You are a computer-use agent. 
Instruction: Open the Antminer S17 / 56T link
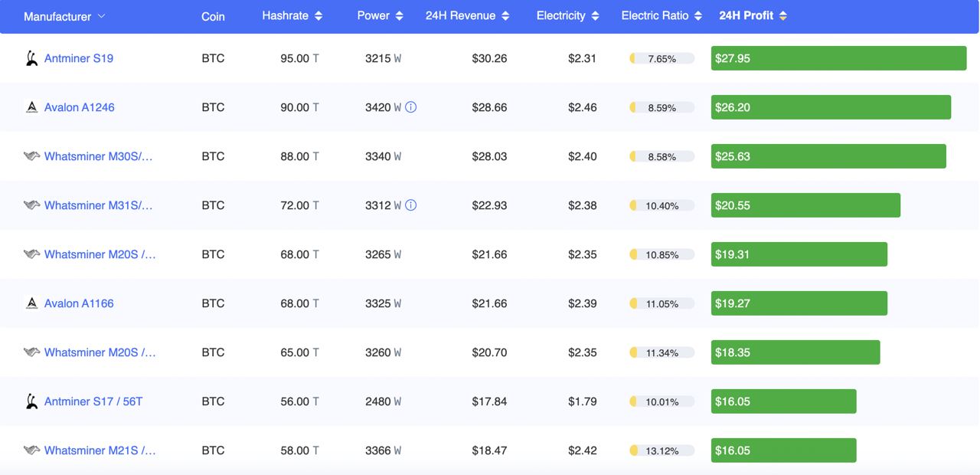point(93,401)
